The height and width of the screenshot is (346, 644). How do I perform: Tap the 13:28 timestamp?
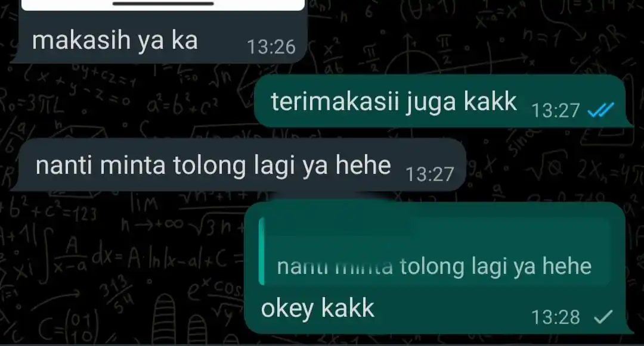(x=555, y=317)
